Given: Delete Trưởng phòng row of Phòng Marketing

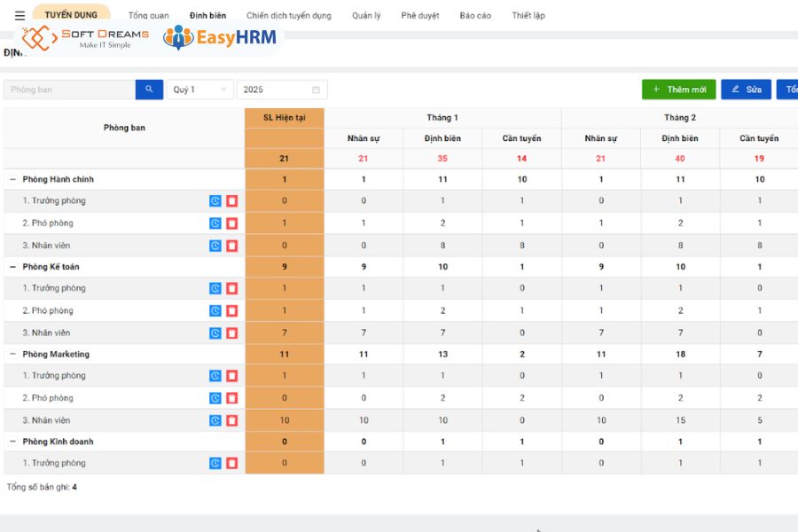Looking at the screenshot, I should click(232, 376).
